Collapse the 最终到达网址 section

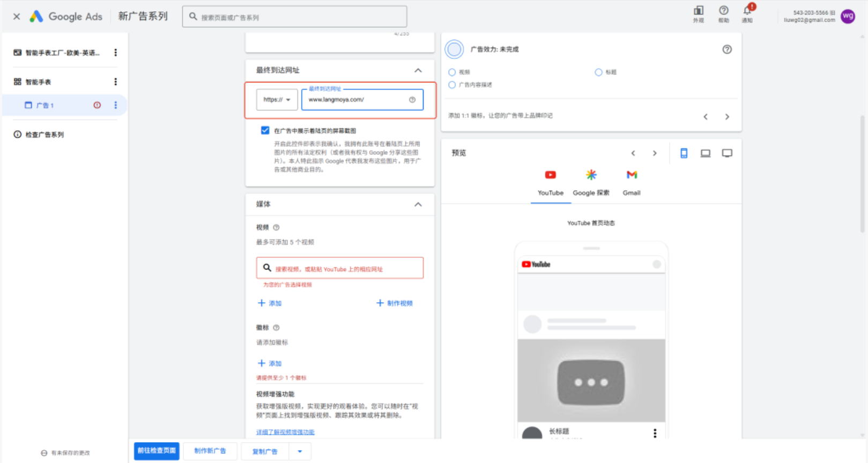click(x=418, y=70)
